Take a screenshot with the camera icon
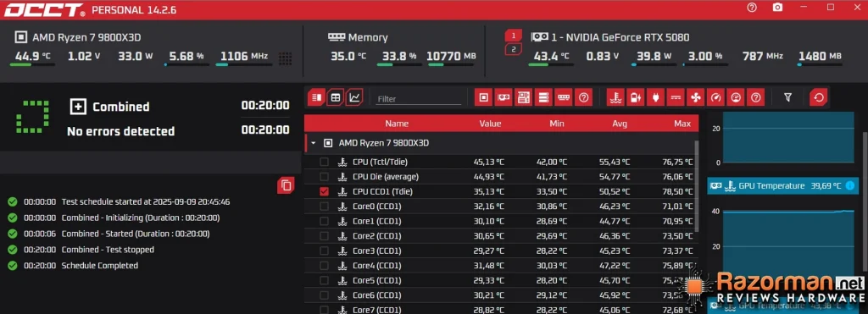This screenshot has width=868, height=314. [x=778, y=7]
